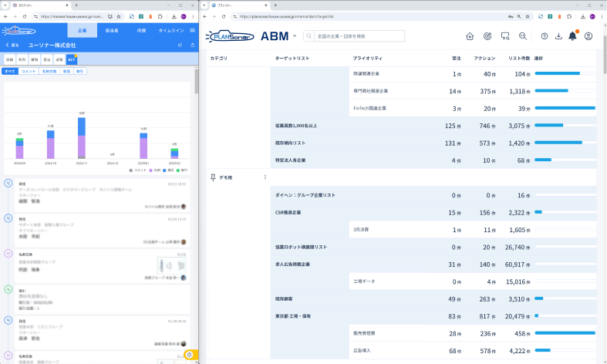Screen dimensions: 607x364
Task: Open the notification bell in PlanSonar
Action: (x=572, y=36)
